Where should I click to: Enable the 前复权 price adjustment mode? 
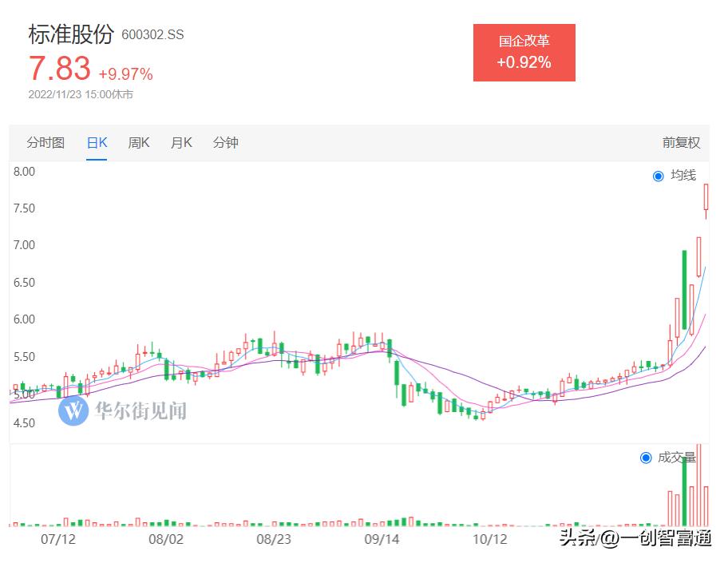pos(682,142)
